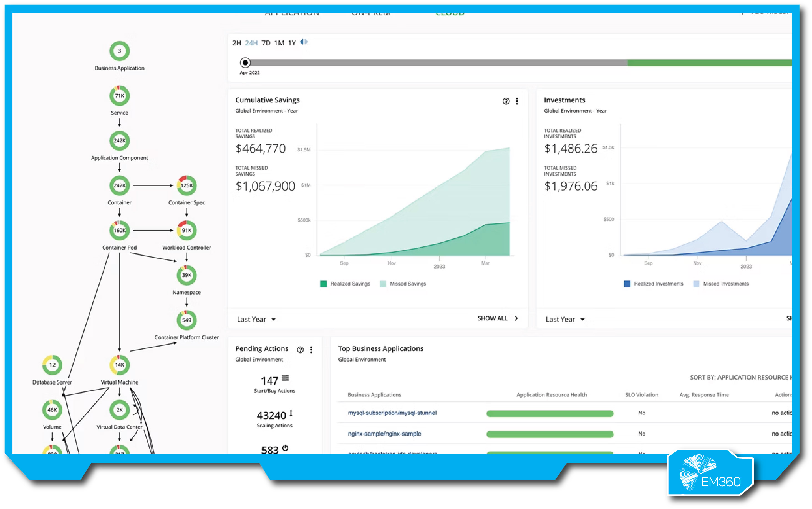Viewport: 812px width, 509px height.
Task: Click the power icon beside 583 actions
Action: 285,448
